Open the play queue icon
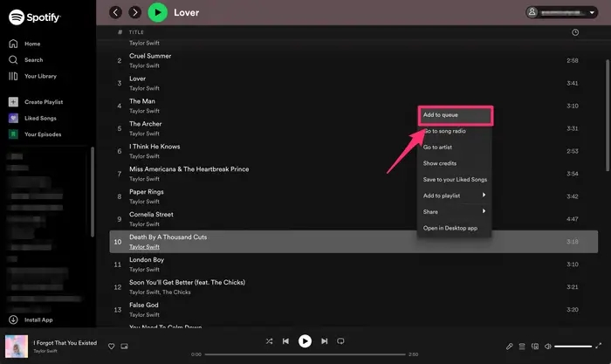The width and height of the screenshot is (611, 364). click(x=524, y=347)
